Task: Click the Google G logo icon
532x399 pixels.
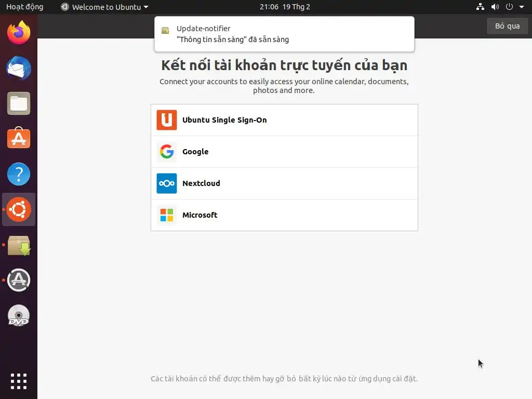Action: point(167,152)
